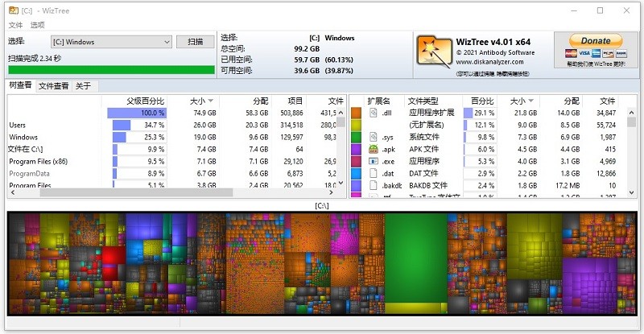
Task: Click the Donate button
Action: click(596, 41)
